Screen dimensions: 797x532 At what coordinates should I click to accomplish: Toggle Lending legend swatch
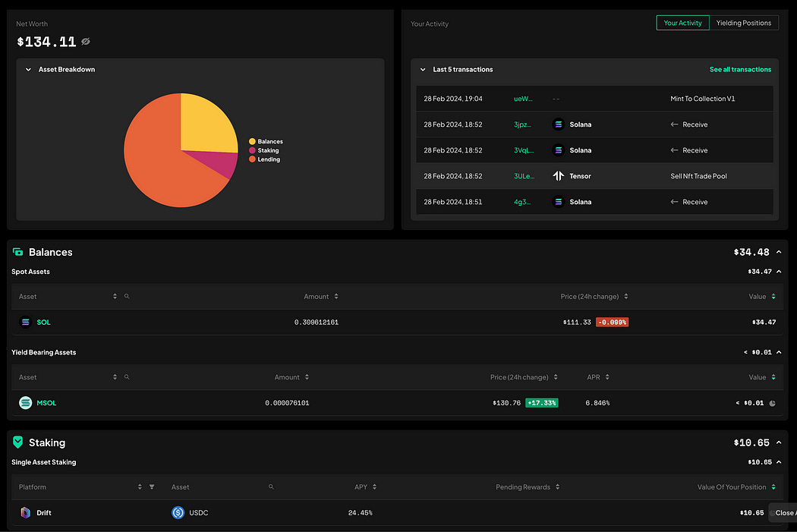tap(252, 159)
